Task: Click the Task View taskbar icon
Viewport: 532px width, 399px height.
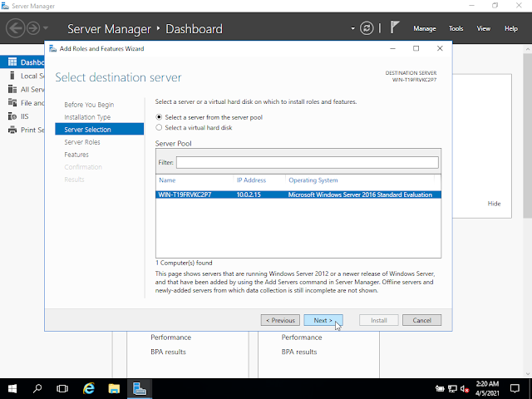Action: [62, 388]
